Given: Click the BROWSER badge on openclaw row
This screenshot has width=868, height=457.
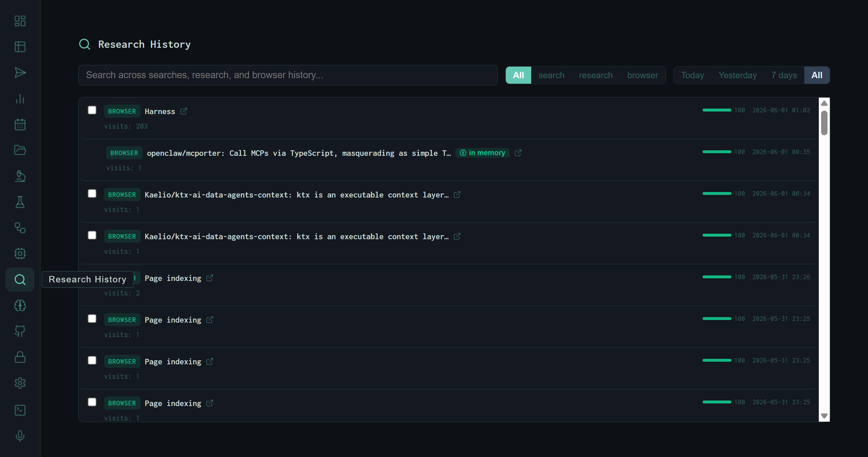Looking at the screenshot, I should point(124,153).
